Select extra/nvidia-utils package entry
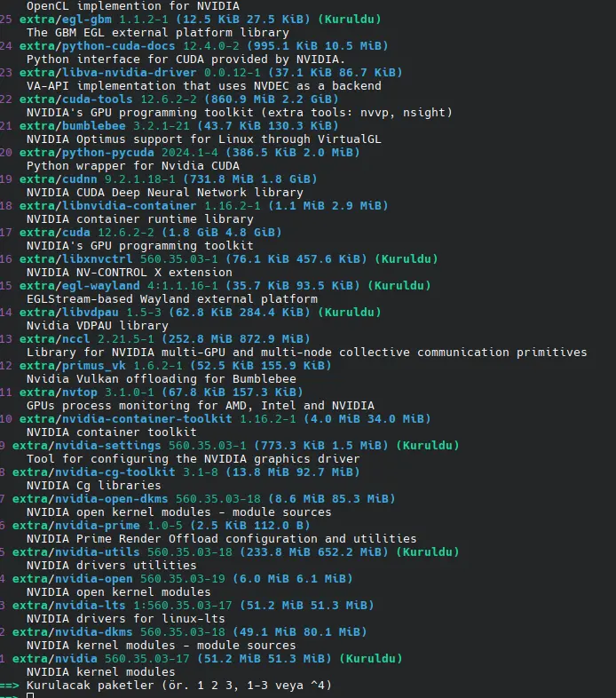Image resolution: width=616 pixels, height=698 pixels. [x=229, y=553]
